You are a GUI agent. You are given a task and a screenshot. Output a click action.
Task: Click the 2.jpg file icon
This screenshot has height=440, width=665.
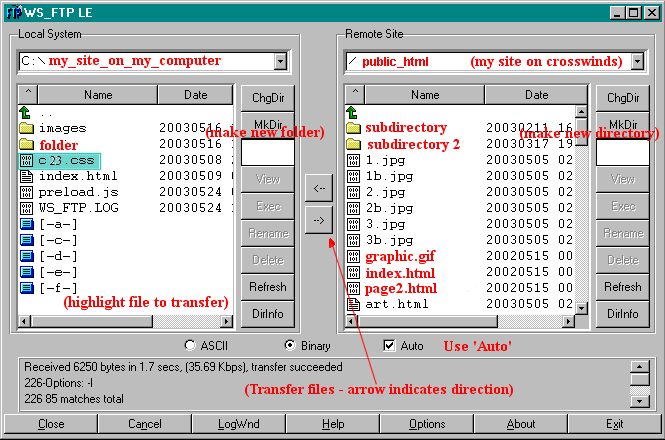353,193
